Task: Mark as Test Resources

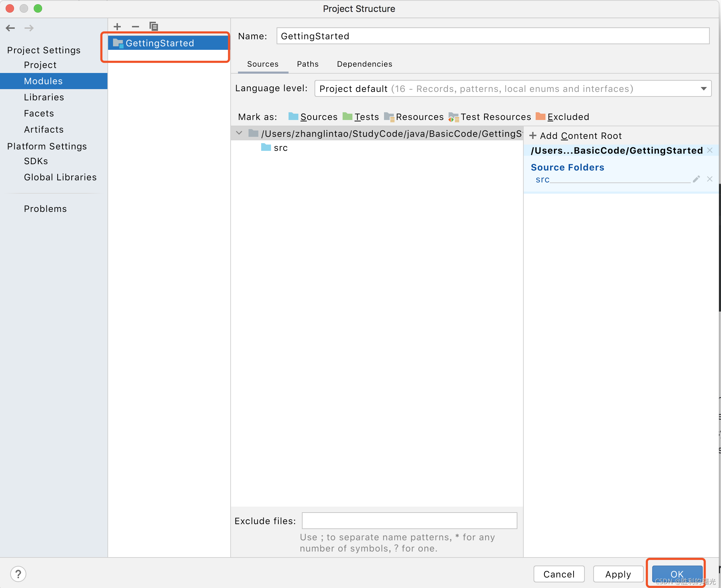Action: click(x=490, y=116)
